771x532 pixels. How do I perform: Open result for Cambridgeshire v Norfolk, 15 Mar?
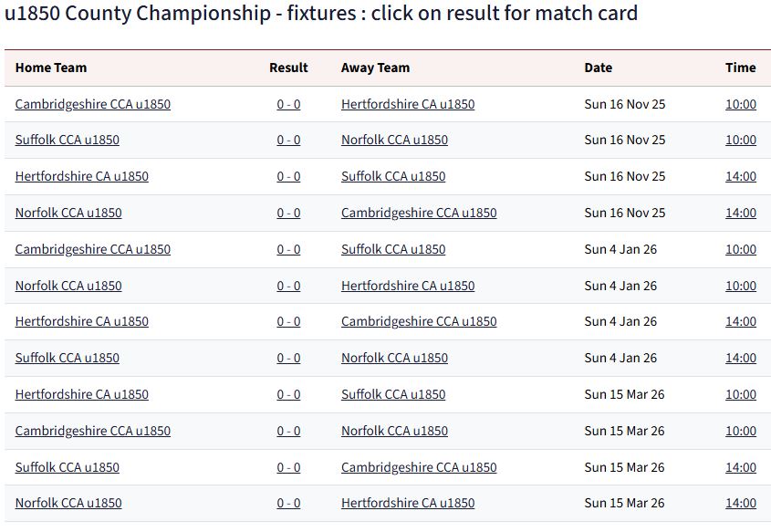click(288, 431)
